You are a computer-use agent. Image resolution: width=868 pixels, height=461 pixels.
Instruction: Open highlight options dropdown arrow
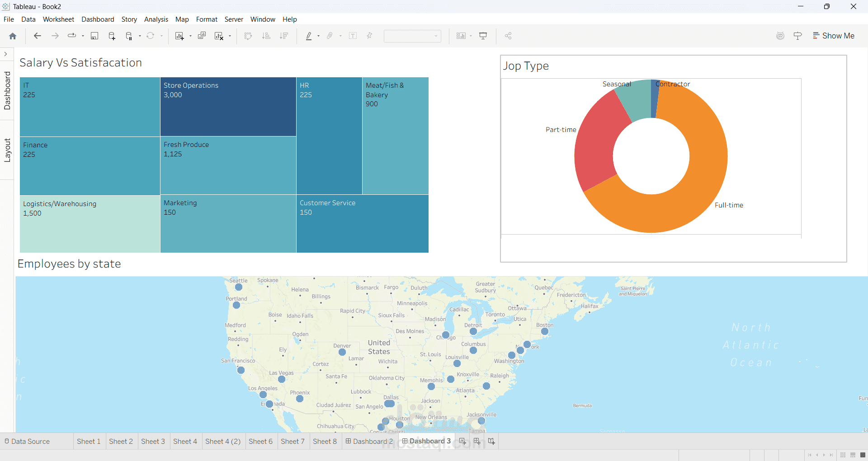point(319,36)
